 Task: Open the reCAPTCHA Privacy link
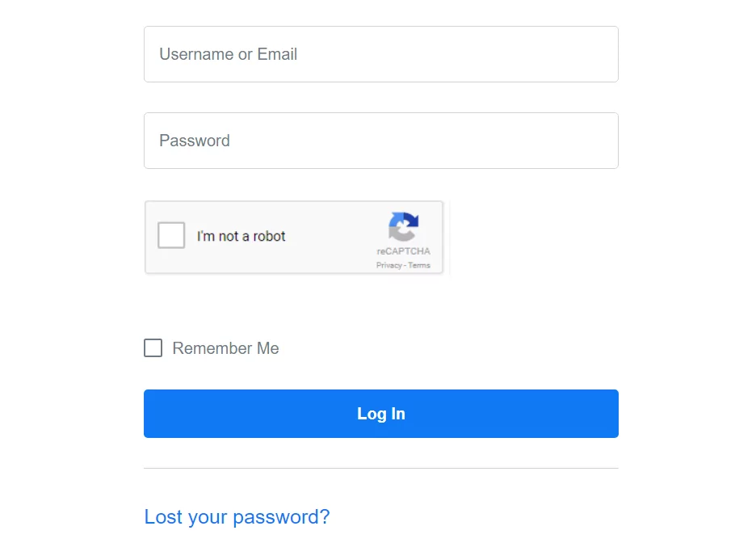388,266
